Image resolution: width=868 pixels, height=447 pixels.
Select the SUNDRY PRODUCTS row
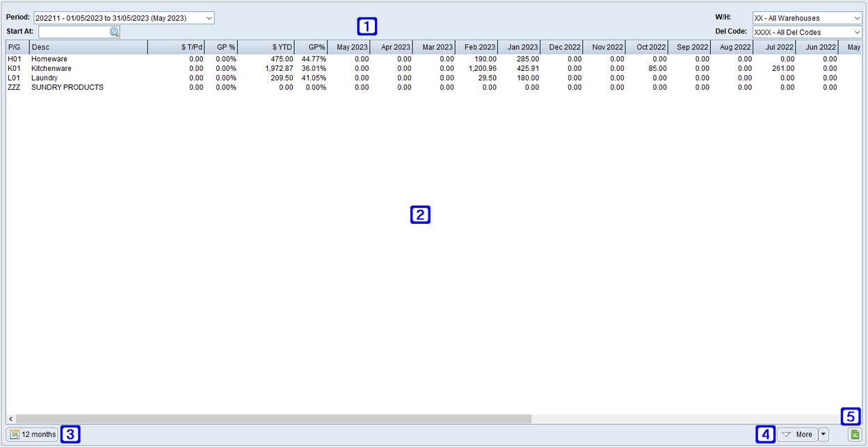pyautogui.click(x=66, y=87)
